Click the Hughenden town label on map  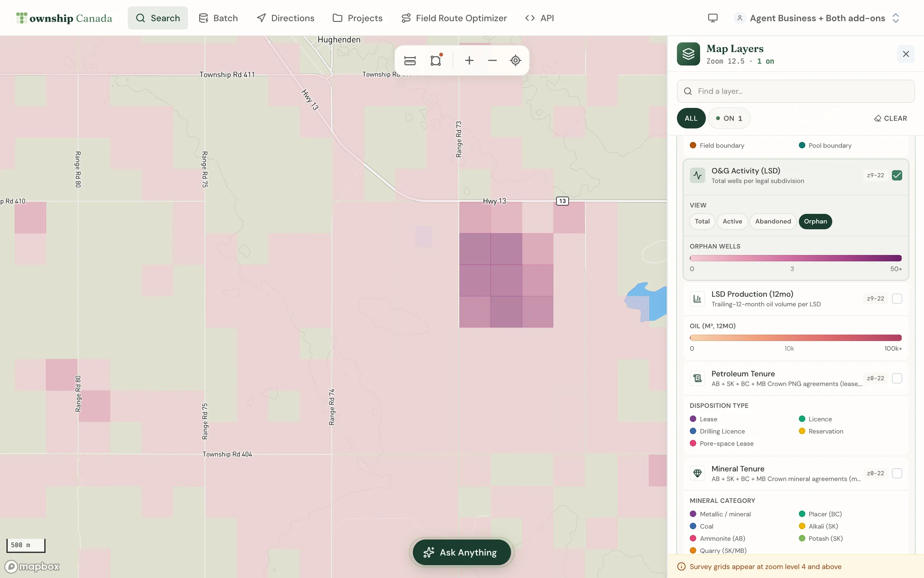coord(339,40)
